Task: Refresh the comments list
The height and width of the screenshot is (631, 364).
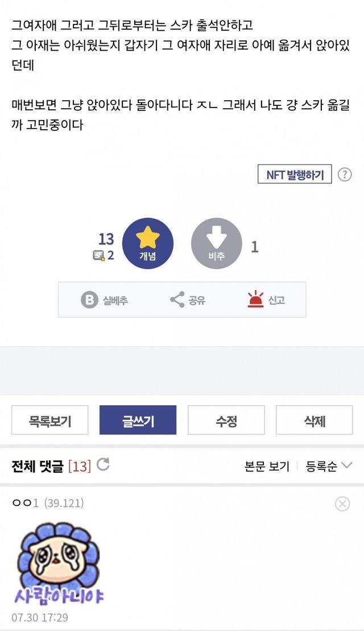Action: (103, 465)
